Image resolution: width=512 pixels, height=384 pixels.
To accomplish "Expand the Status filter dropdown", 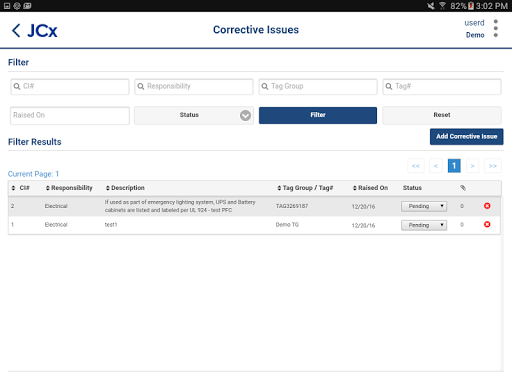I will (194, 115).
